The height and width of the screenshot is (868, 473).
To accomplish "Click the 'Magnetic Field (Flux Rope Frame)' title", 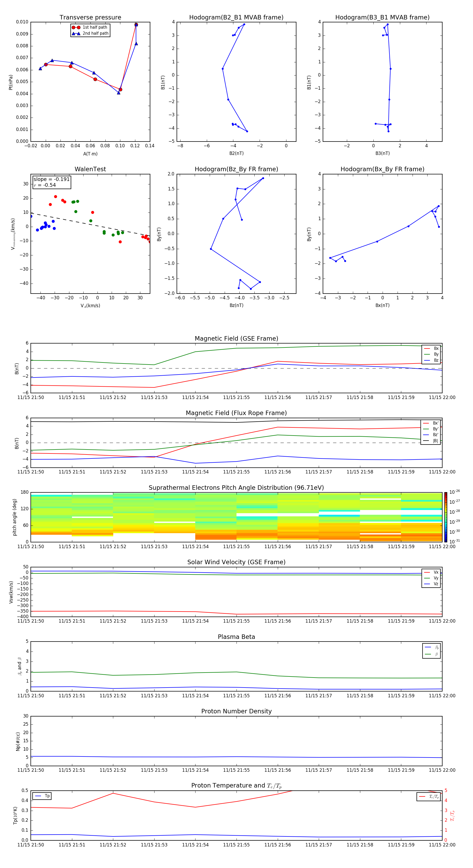I will coord(236,413).
